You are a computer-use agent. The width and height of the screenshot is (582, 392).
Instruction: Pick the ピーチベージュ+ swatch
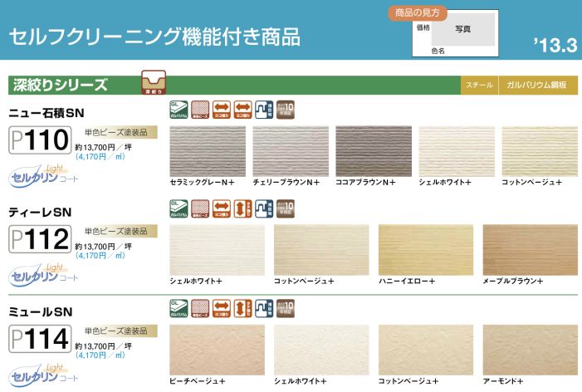pyautogui.click(x=218, y=350)
